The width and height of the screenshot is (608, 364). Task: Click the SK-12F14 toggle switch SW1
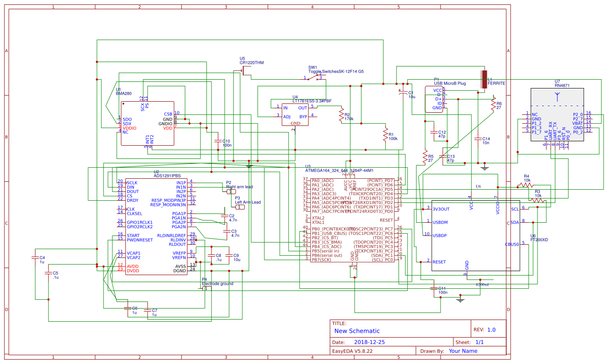313,77
